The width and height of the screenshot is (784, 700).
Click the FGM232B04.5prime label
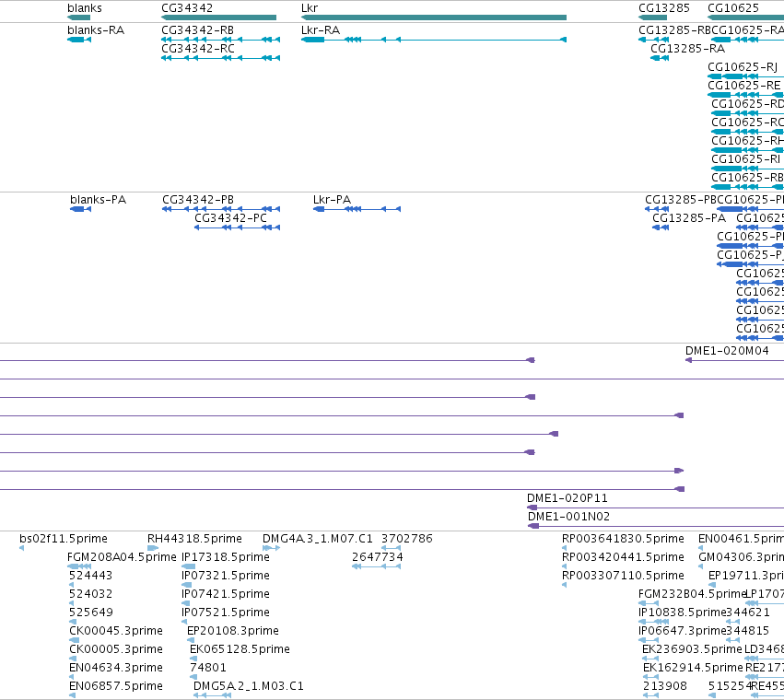[692, 594]
